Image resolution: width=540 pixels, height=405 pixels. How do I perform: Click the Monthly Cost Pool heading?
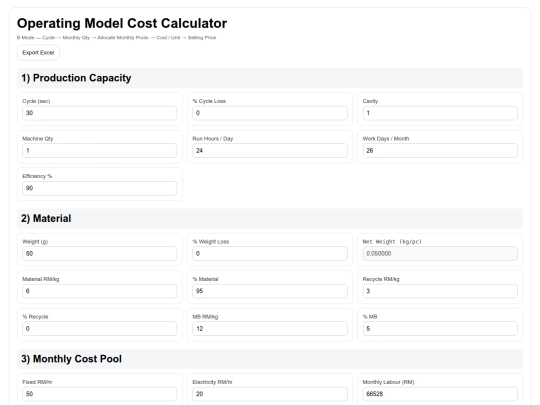click(x=270, y=359)
